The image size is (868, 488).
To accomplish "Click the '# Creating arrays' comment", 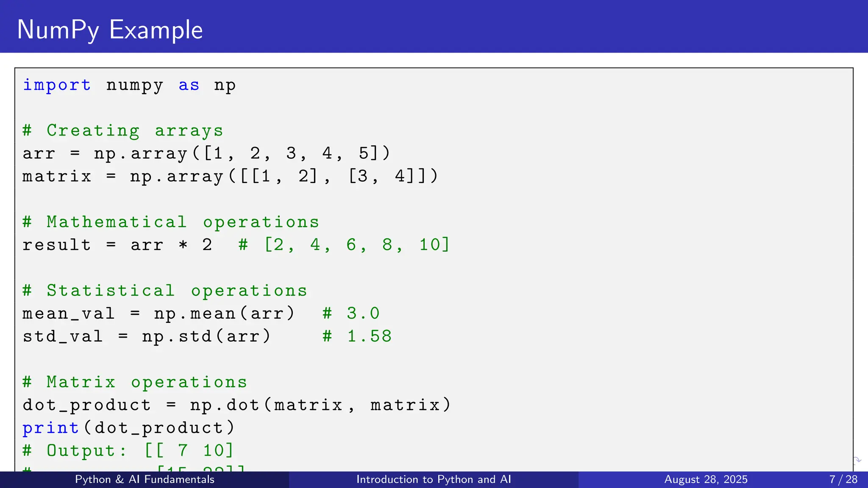I will 123,131.
